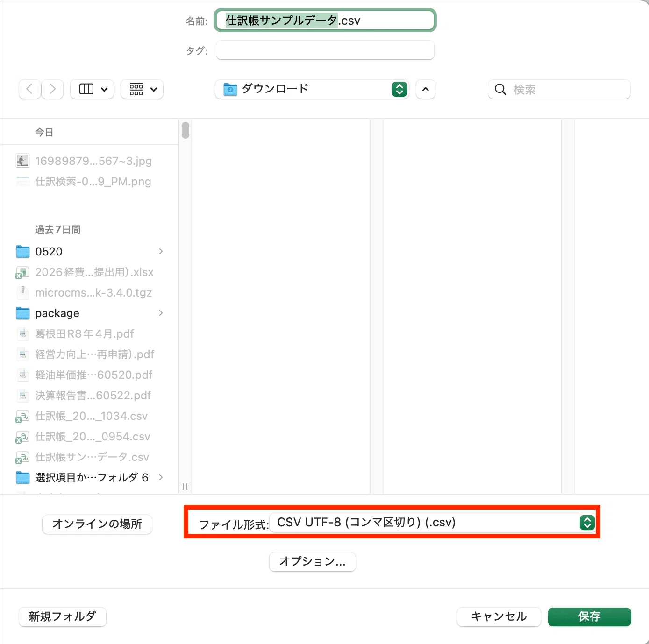
Task: Click the 選択項目か…フォルダ 6 folder icon
Action: (x=23, y=478)
